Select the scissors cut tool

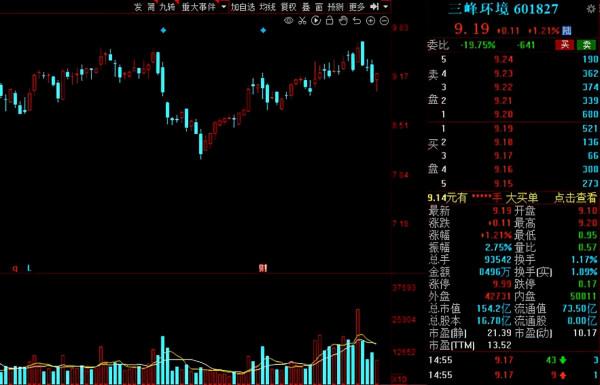[x=302, y=21]
